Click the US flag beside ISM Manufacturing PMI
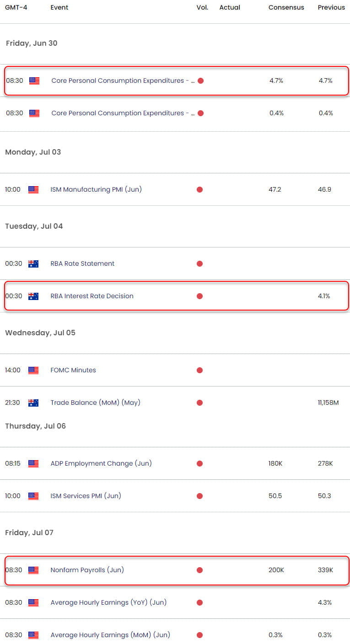 tap(33, 189)
